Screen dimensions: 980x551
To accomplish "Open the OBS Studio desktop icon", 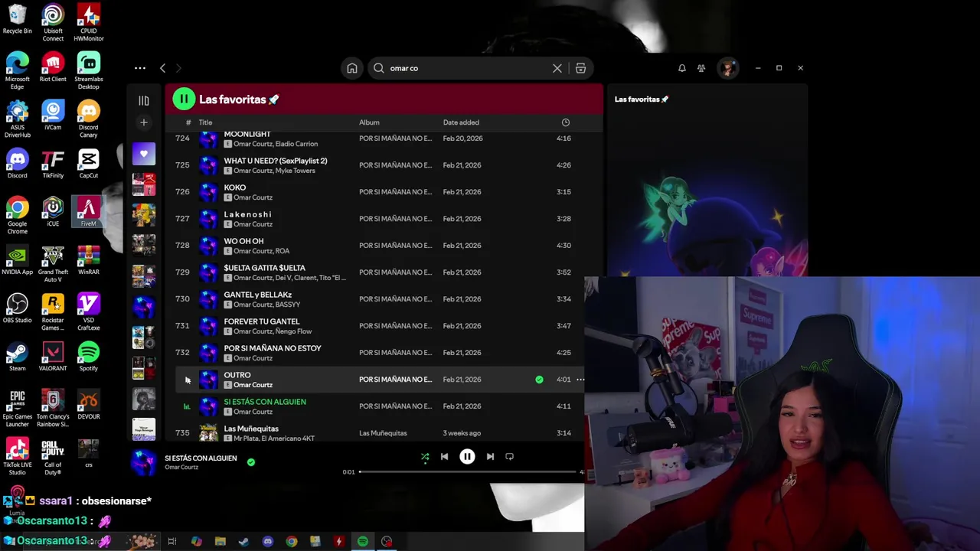I will pyautogui.click(x=17, y=308).
